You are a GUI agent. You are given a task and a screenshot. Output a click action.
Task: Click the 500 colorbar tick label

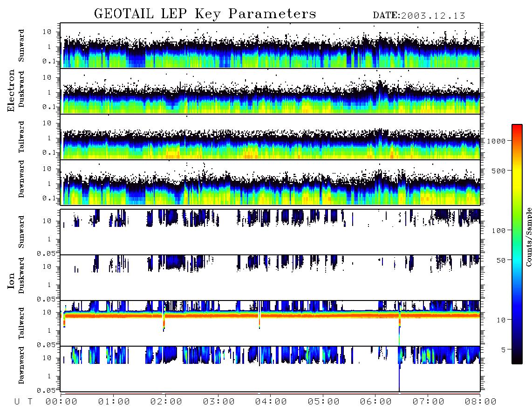point(499,171)
